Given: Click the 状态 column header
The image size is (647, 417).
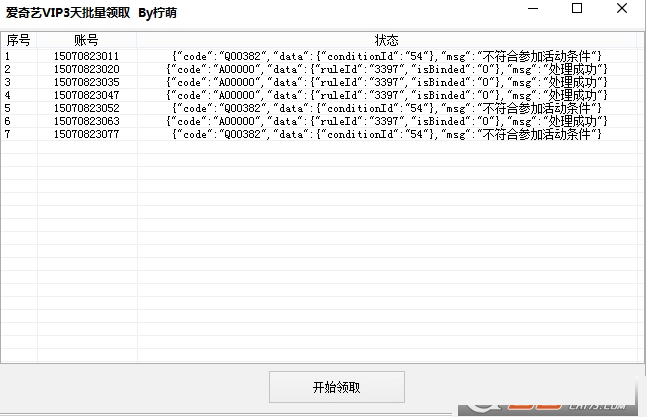Looking at the screenshot, I should coord(387,40).
